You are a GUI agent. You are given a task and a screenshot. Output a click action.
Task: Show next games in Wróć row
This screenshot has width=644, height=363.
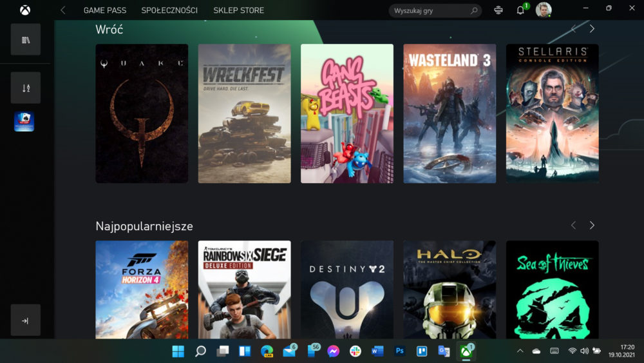(x=592, y=29)
